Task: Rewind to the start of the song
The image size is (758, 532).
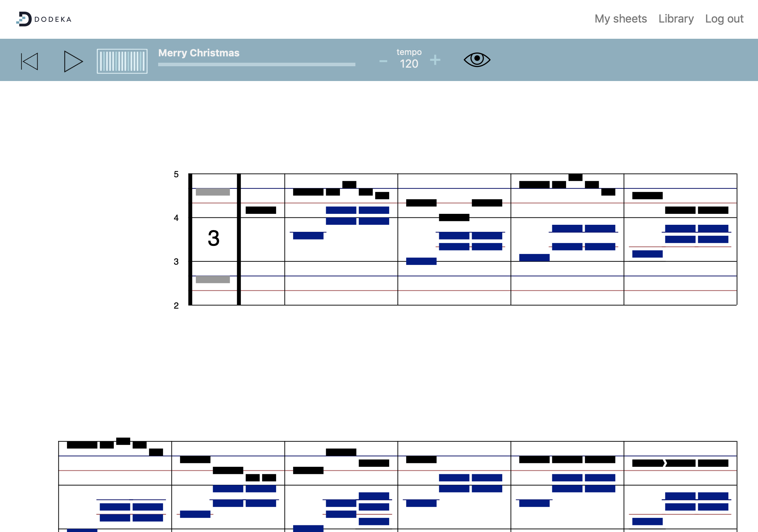Action: tap(30, 61)
